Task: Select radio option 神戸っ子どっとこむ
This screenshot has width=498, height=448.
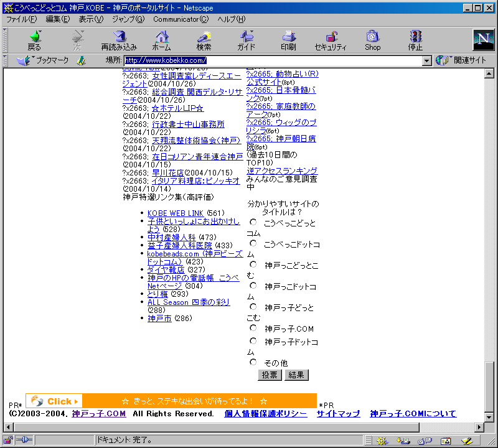Action: [x=253, y=307]
